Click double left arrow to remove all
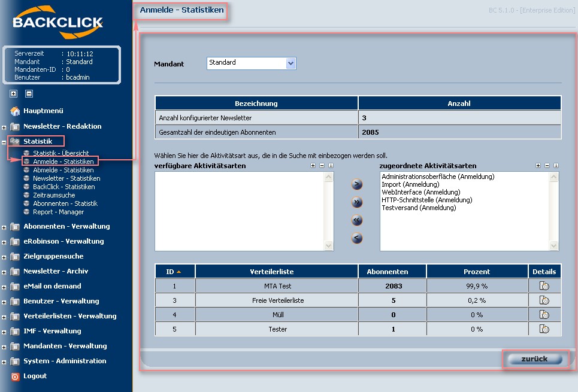This screenshot has width=578, height=392. click(x=356, y=220)
